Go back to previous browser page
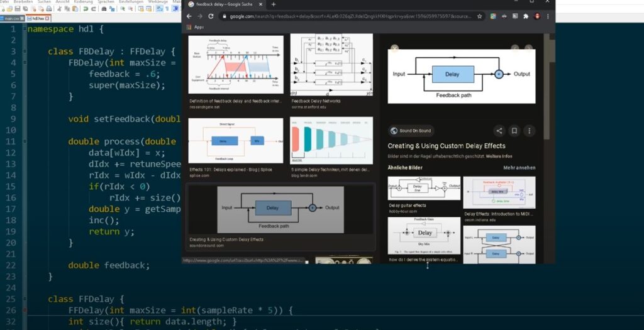 point(190,16)
